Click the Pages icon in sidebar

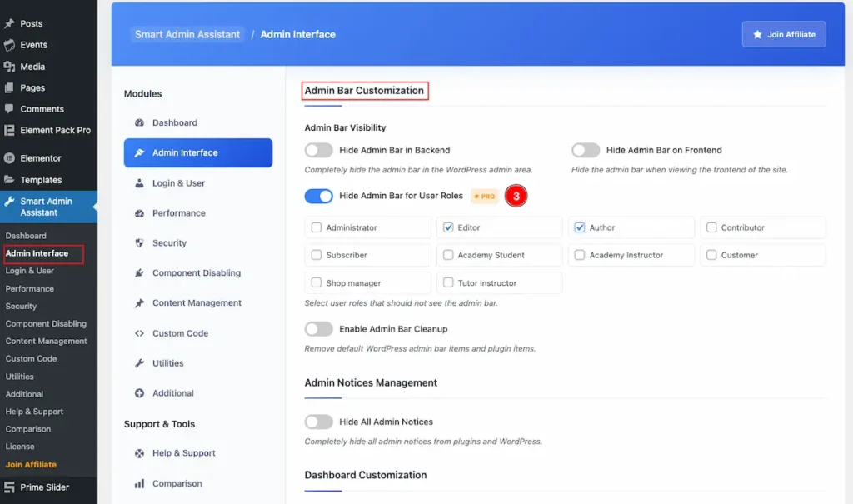coord(9,87)
